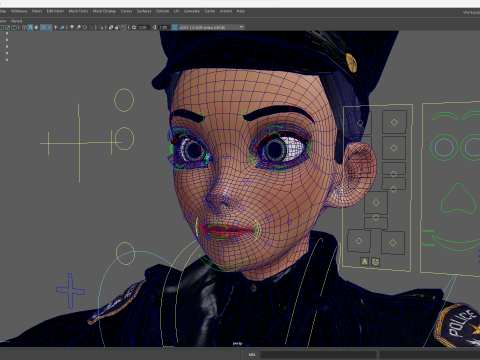This screenshot has height=360, width=480.
Task: Toggle the safe title gate icon
Action: click(14, 27)
